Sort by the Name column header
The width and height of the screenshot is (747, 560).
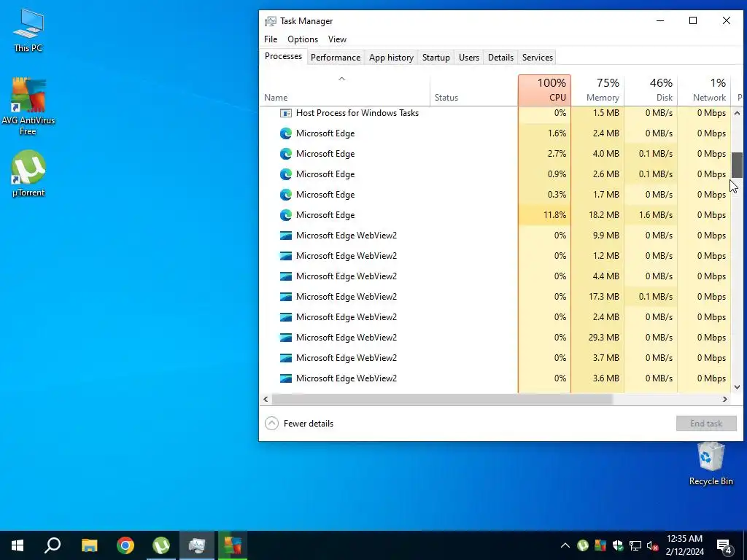coord(344,90)
